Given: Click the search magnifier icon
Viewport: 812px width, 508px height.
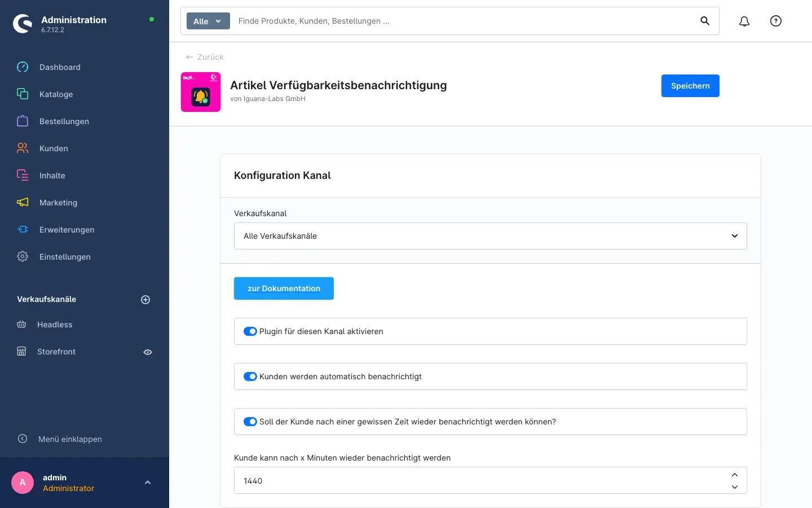Looking at the screenshot, I should pos(705,21).
